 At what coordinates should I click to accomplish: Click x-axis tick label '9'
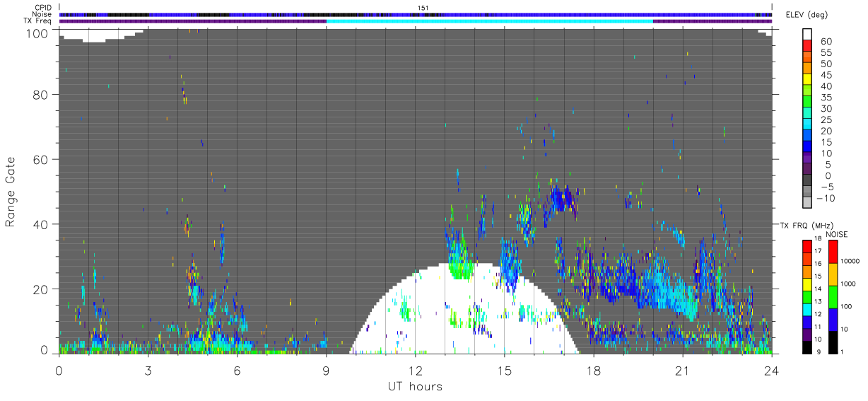(326, 371)
